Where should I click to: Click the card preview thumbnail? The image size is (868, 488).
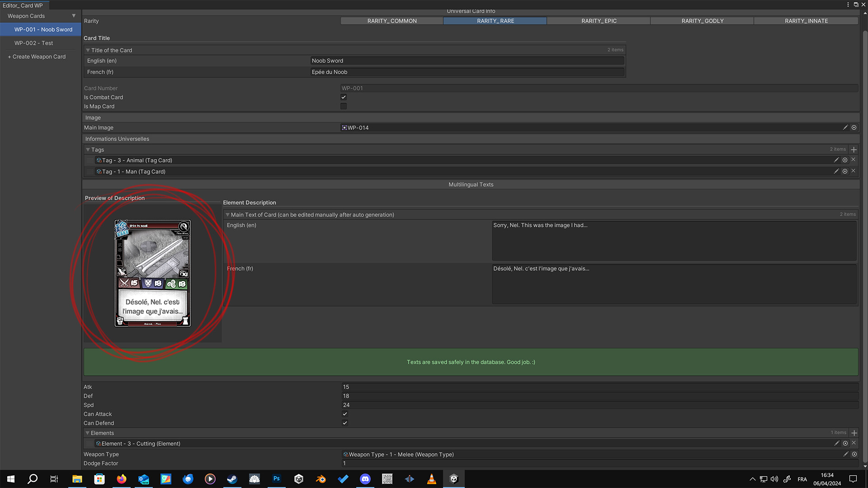(152, 273)
